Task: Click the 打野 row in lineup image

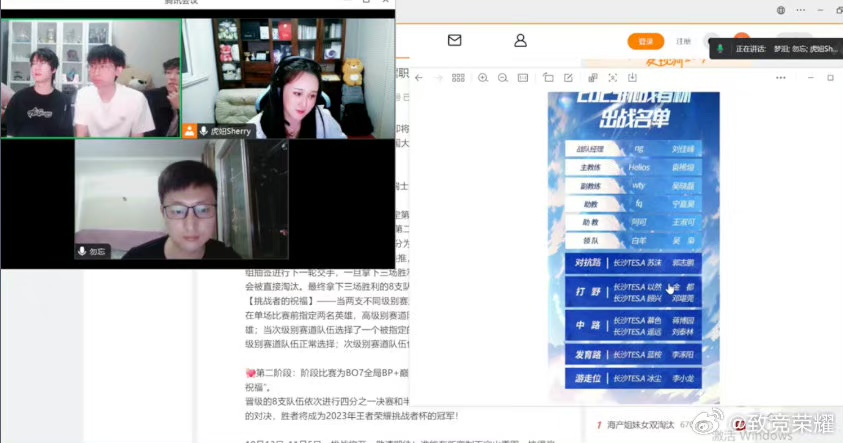Action: pyautogui.click(x=633, y=292)
